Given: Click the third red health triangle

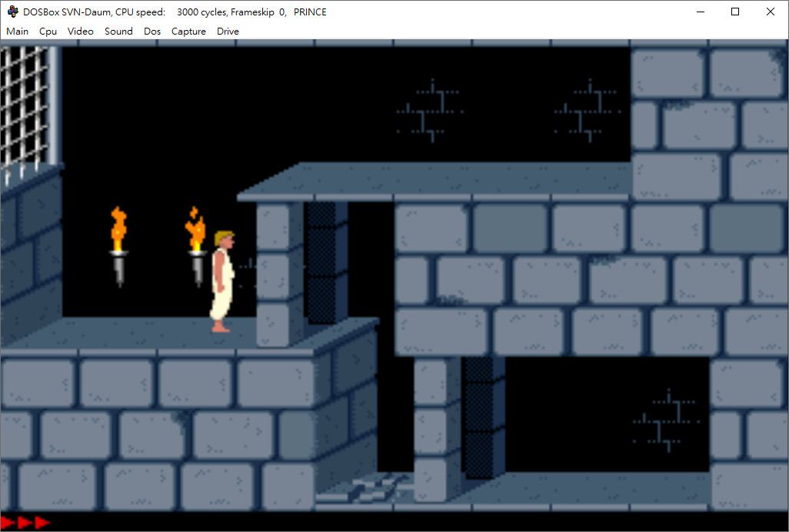Looking at the screenshot, I should (42, 523).
